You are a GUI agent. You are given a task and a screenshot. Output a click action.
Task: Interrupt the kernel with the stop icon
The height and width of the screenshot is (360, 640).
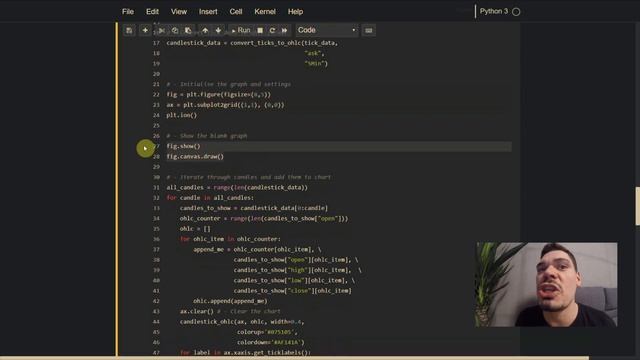point(260,31)
